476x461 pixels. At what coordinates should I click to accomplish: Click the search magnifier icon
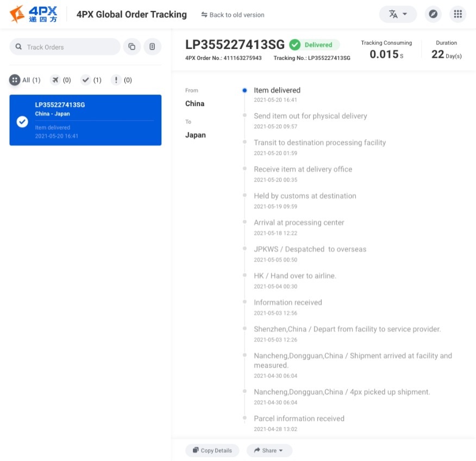point(18,47)
